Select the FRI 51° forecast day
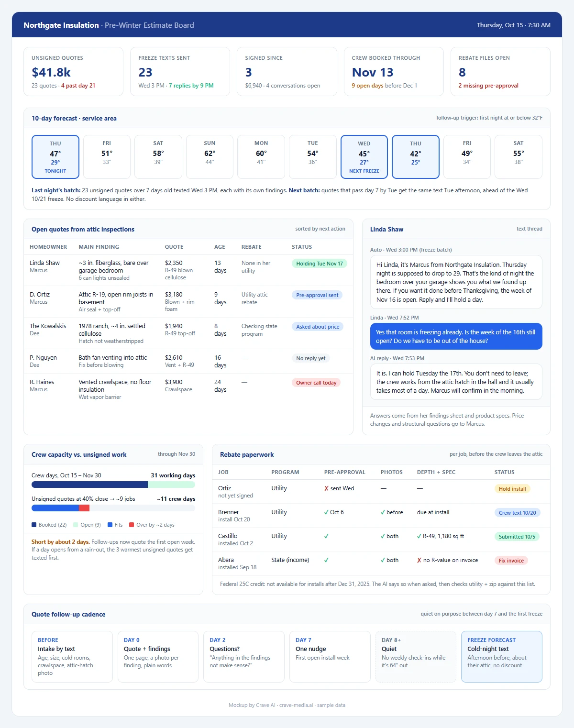This screenshot has height=728, width=574. [107, 157]
